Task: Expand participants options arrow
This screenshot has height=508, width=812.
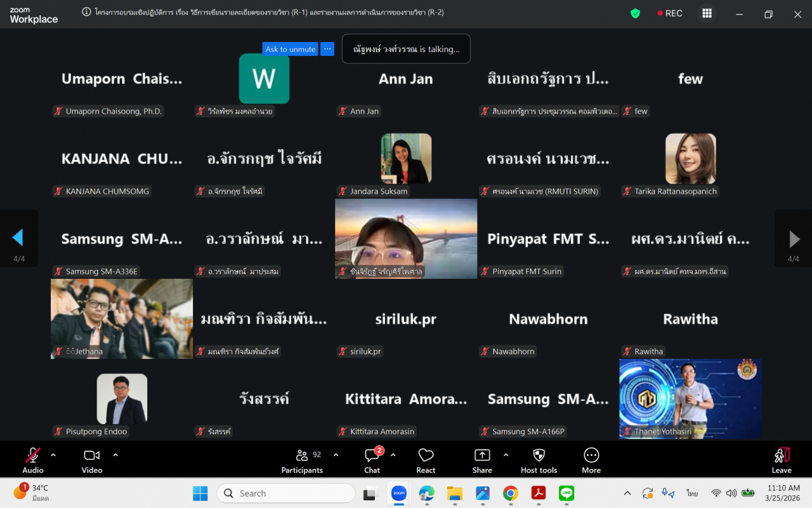Action: point(336,455)
